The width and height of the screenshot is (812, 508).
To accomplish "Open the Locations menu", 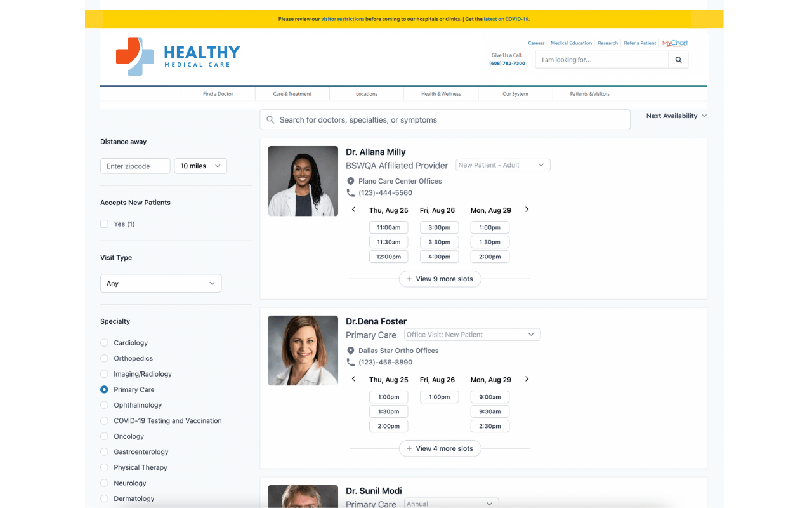I will [367, 94].
